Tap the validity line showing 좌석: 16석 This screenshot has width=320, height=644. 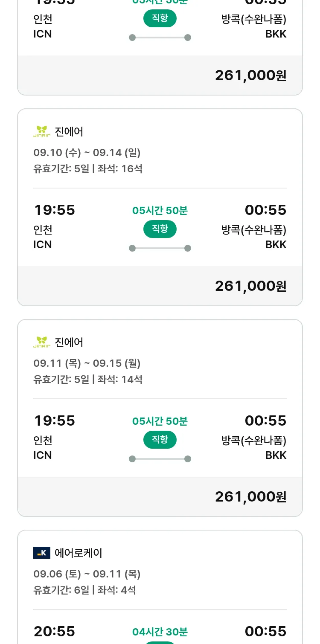pyautogui.click(x=88, y=168)
